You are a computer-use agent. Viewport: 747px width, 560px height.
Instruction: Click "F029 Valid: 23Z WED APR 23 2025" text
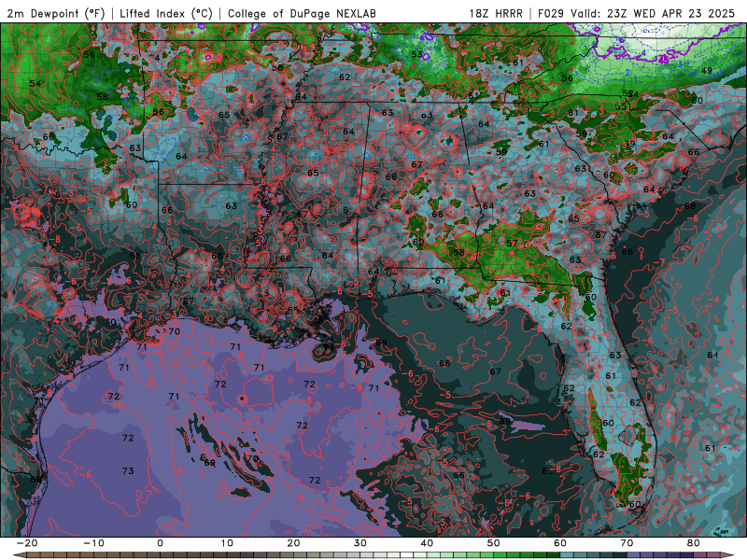[636, 13]
